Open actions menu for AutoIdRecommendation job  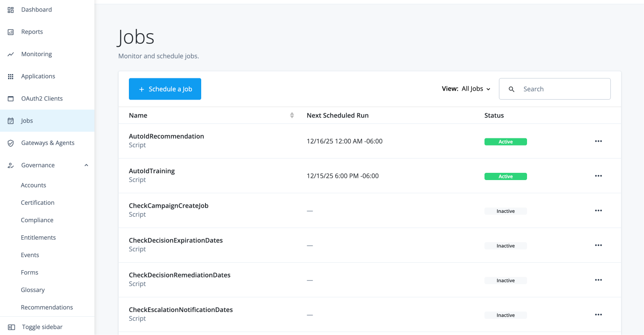click(598, 141)
